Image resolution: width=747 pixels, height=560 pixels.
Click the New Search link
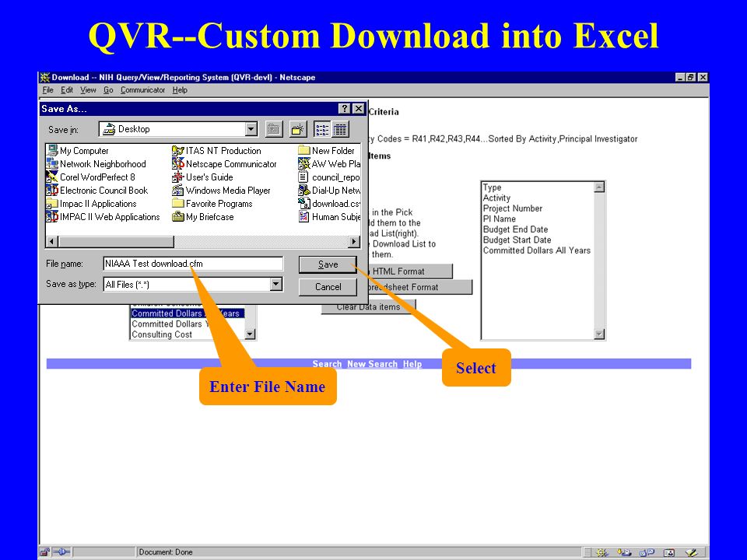(372, 364)
